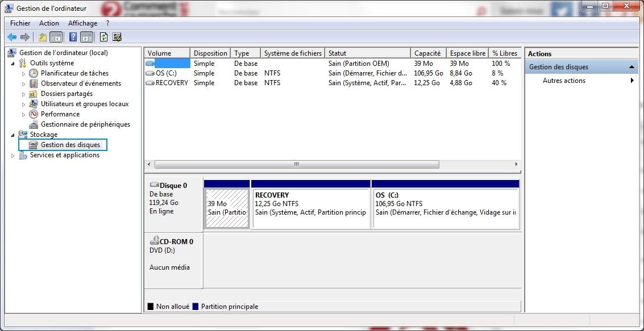Click the Back navigation arrow in the toolbar
The image size is (644, 331).
point(11,36)
